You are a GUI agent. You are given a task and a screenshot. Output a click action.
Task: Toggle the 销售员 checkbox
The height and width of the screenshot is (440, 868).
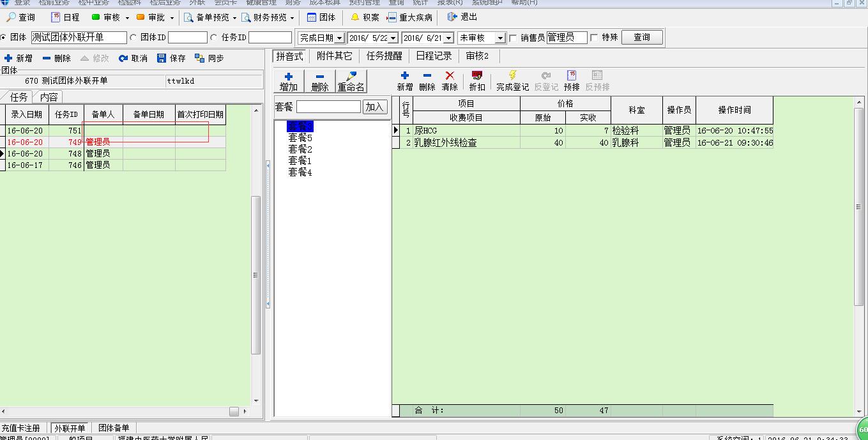click(513, 38)
